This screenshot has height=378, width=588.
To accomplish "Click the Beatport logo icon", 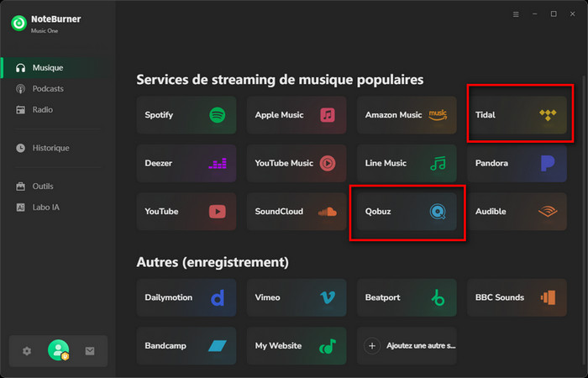I will (x=438, y=297).
